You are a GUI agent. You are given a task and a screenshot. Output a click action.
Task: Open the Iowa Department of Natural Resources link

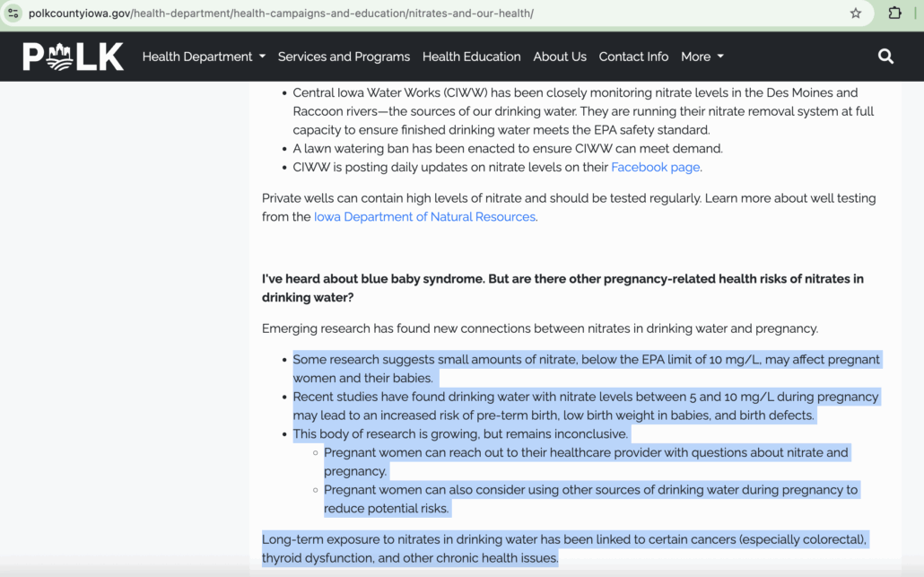(x=424, y=217)
